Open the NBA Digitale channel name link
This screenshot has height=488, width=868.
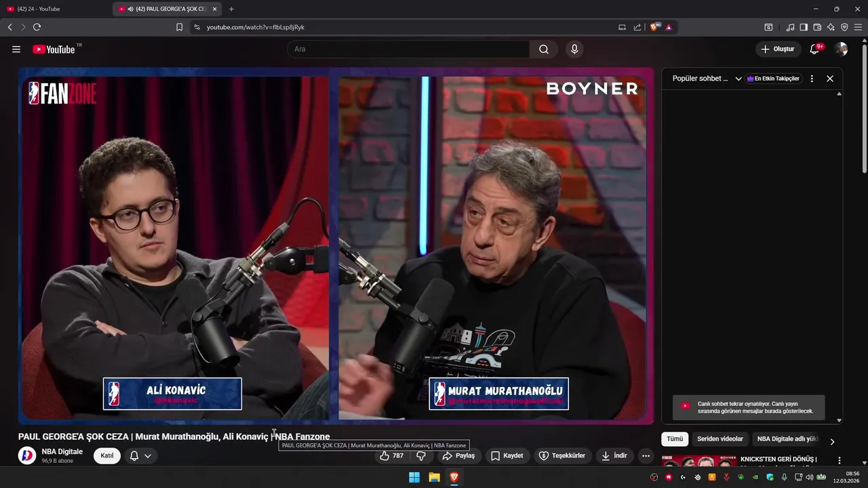62,451
